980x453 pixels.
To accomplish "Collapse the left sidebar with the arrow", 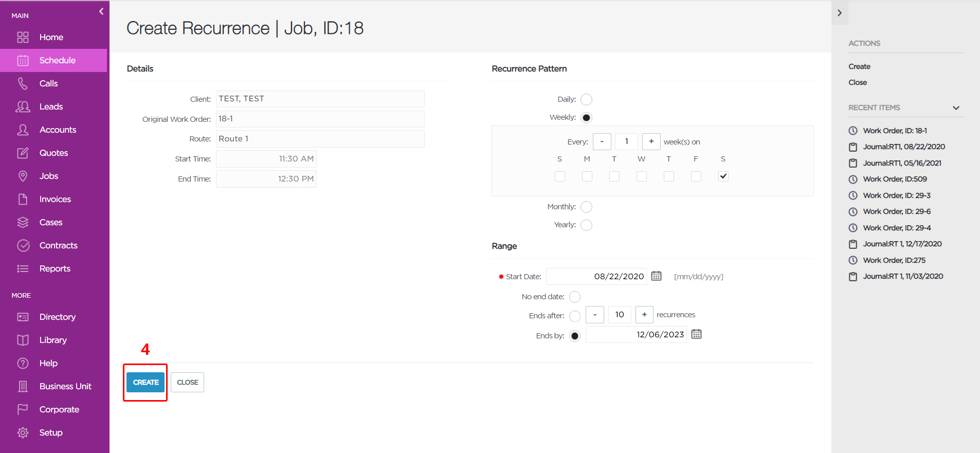I will click(x=101, y=11).
